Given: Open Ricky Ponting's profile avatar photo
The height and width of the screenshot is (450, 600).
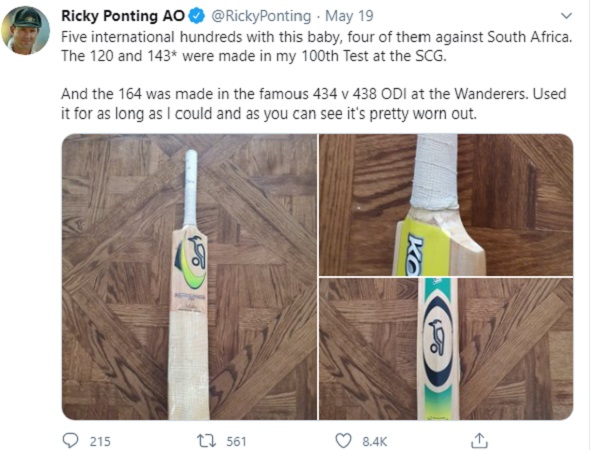Looking at the screenshot, I should [x=27, y=31].
